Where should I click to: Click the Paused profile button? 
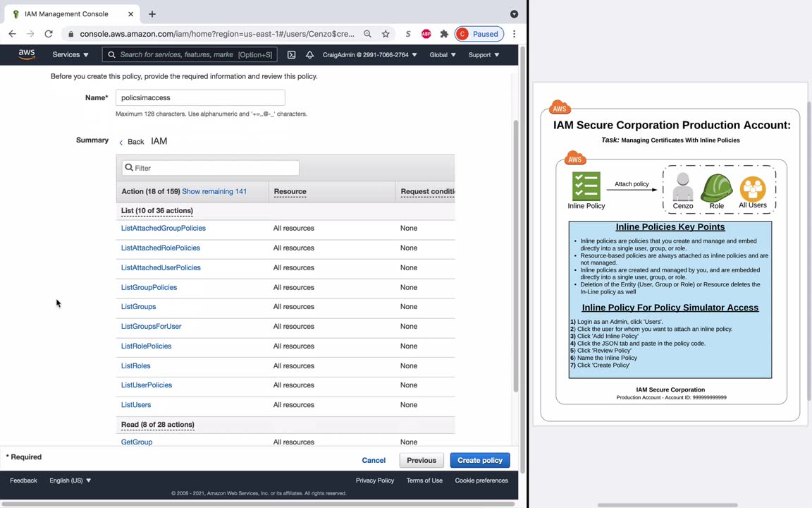[479, 34]
